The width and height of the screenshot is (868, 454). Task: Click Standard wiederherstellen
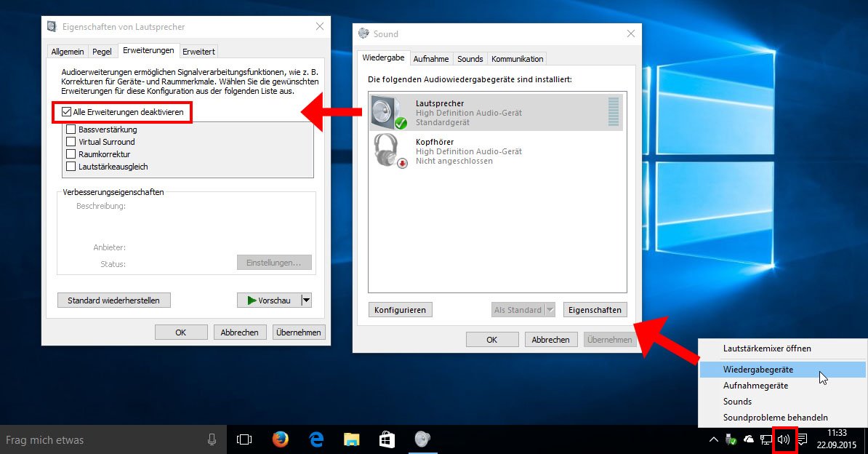tap(113, 299)
